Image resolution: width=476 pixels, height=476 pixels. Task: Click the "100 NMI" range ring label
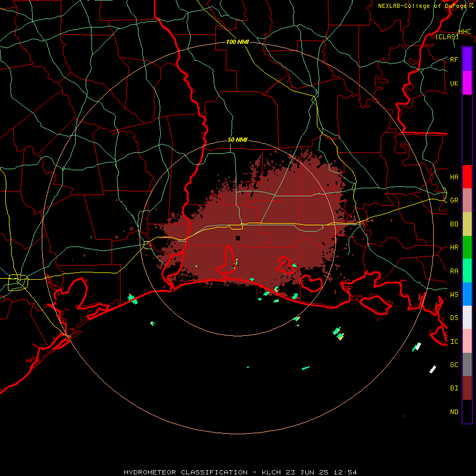(x=237, y=42)
